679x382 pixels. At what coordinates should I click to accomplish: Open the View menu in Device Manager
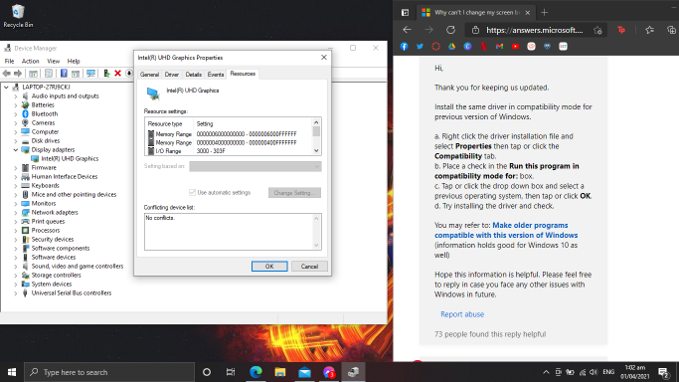tap(53, 61)
